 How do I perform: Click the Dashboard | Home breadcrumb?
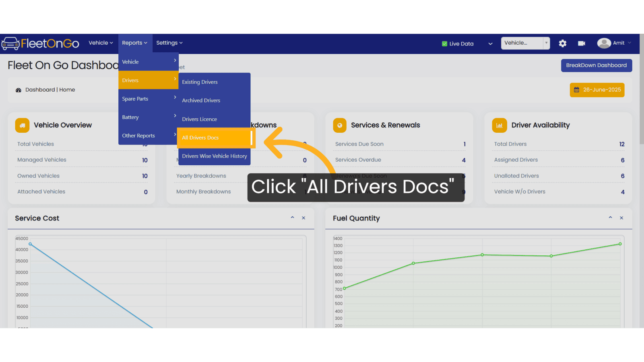point(50,90)
